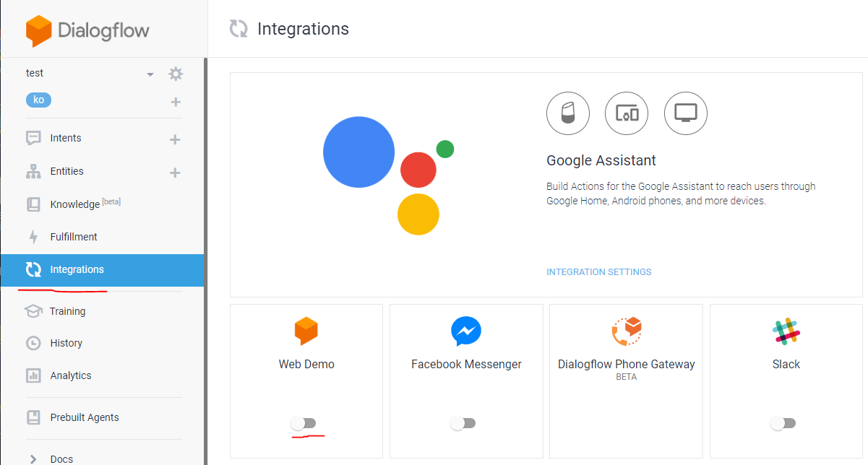The width and height of the screenshot is (868, 465).
Task: Create new entity with plus icon
Action: pyautogui.click(x=175, y=173)
